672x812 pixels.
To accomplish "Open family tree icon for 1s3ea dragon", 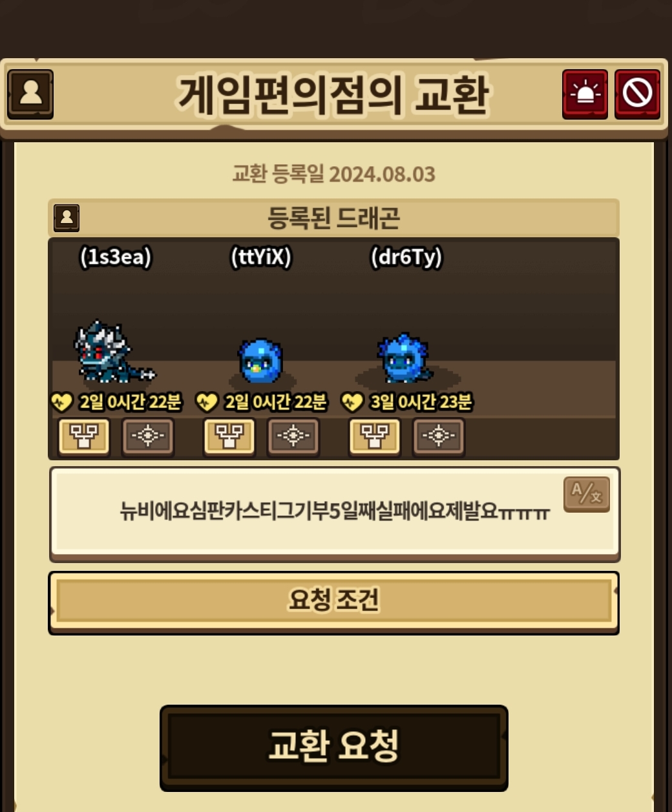I will 84,436.
